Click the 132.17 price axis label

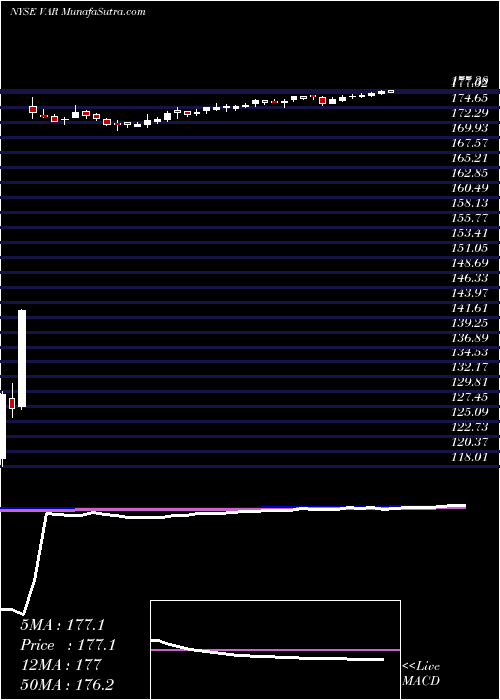coord(469,368)
